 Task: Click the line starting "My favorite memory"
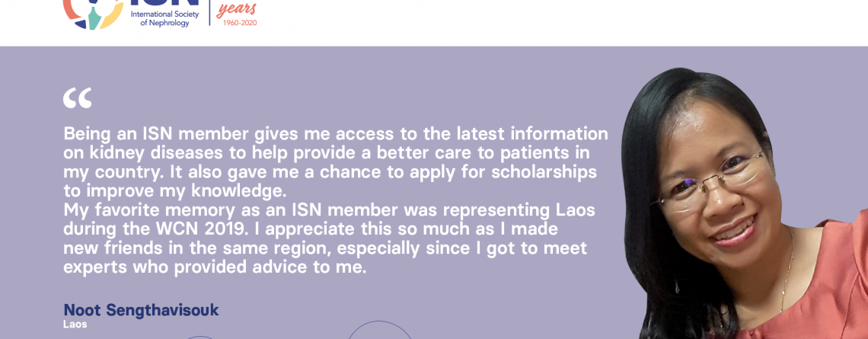point(329,209)
